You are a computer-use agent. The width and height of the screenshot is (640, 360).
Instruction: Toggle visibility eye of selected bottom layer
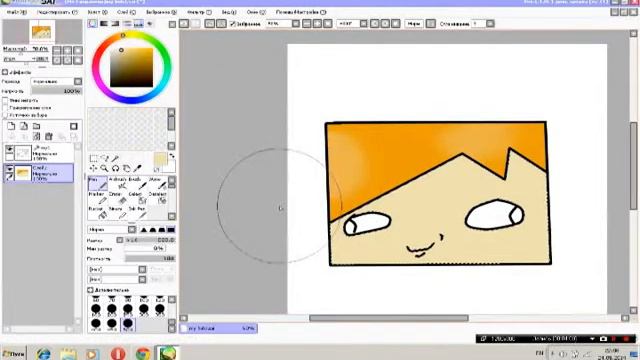(9, 169)
